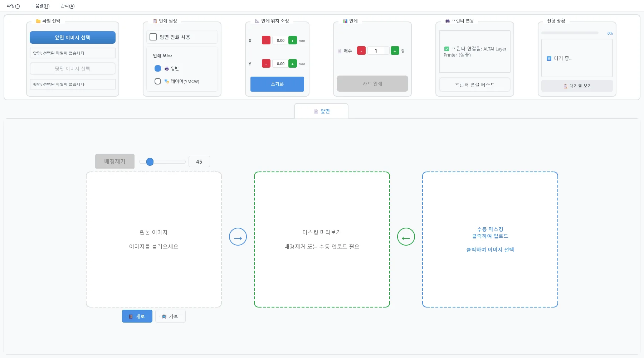Click the ruler icon beside 인쇄 위치 조정

pos(257,21)
